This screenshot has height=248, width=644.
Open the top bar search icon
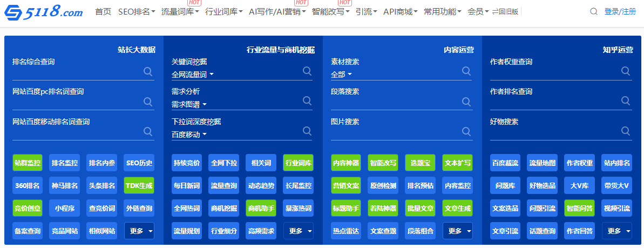point(593,11)
